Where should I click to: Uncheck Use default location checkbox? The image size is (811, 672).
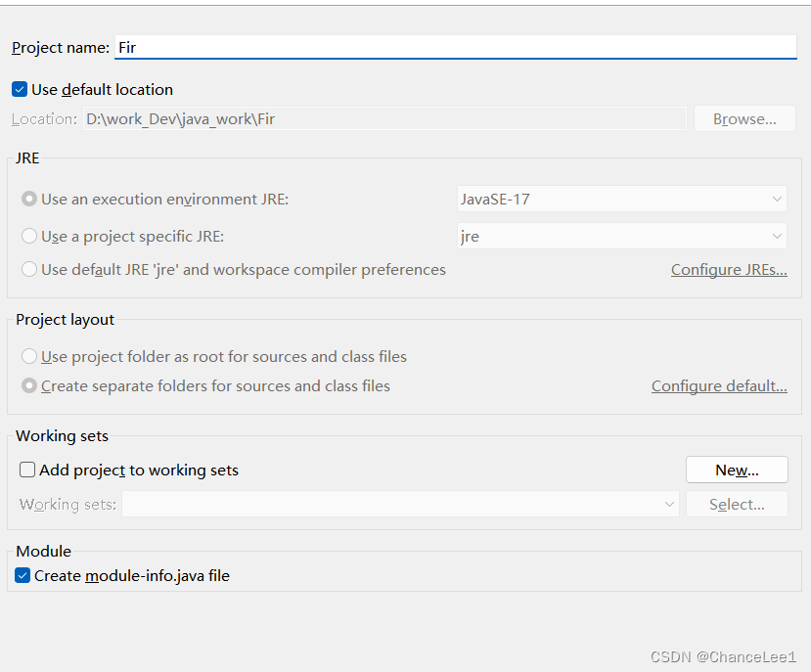[20, 89]
